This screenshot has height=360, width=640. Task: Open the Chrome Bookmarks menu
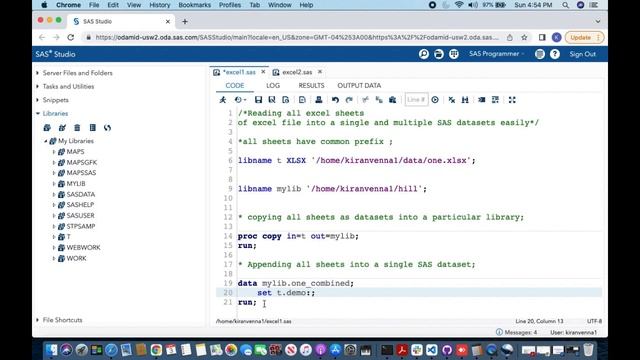[194, 5]
